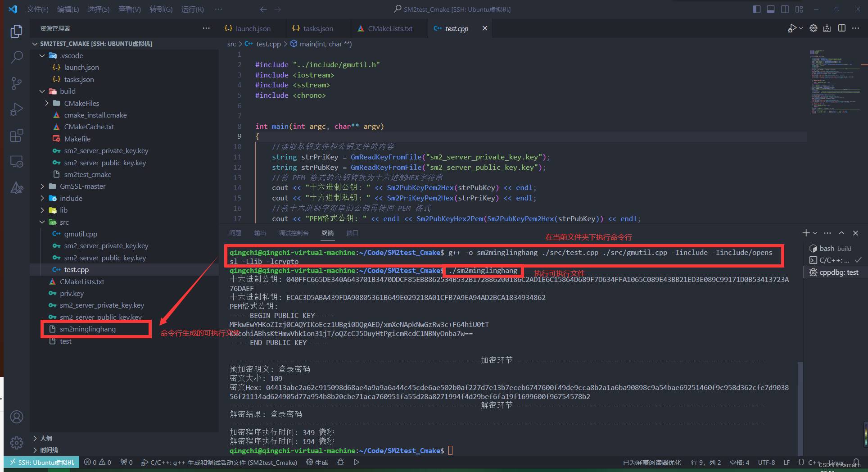
Task: Close the terminal panel with the X icon
Action: click(x=855, y=233)
